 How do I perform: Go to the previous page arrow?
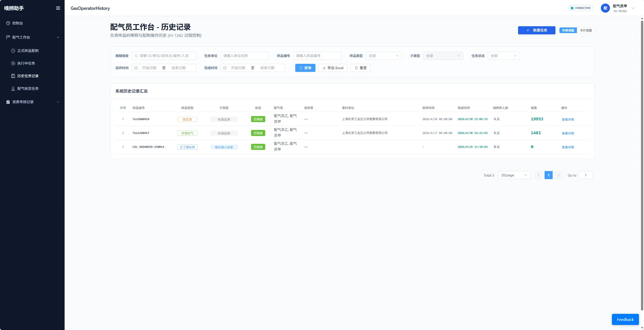538,175
